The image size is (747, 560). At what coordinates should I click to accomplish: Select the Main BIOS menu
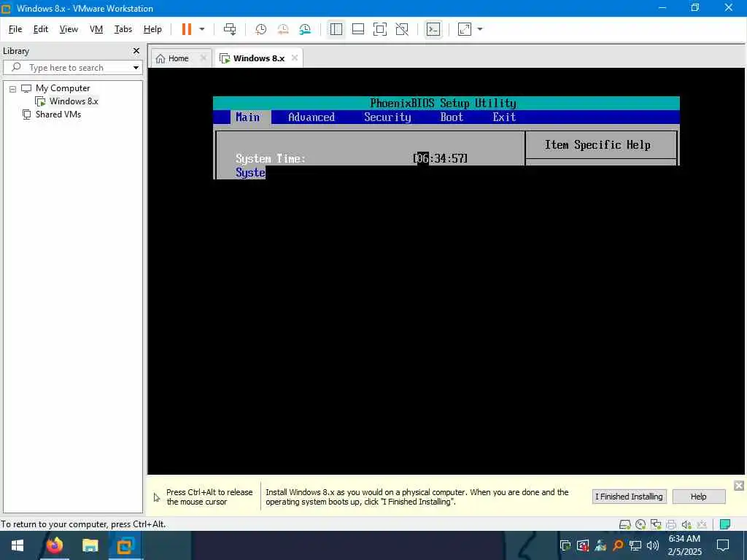tap(248, 117)
